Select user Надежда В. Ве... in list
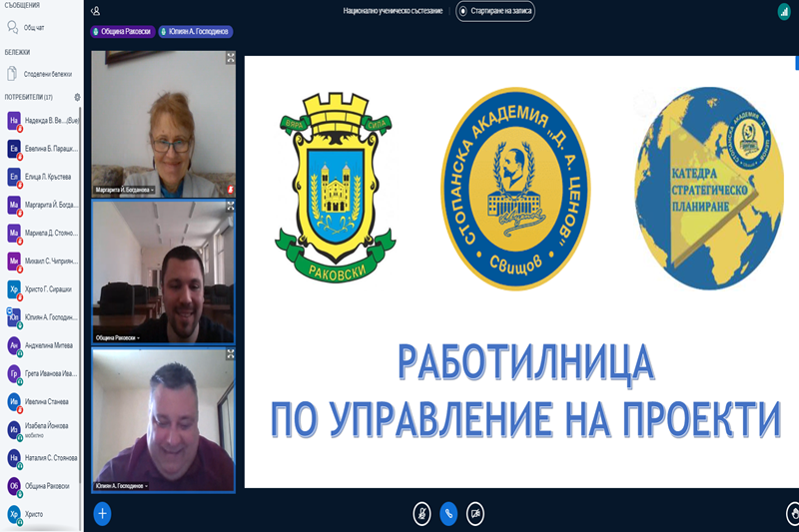Viewport: 799px width, 532px height. click(x=42, y=121)
